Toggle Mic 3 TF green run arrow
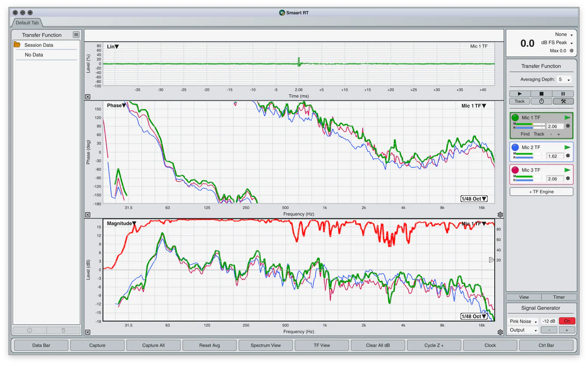588x365 pixels. coord(567,170)
